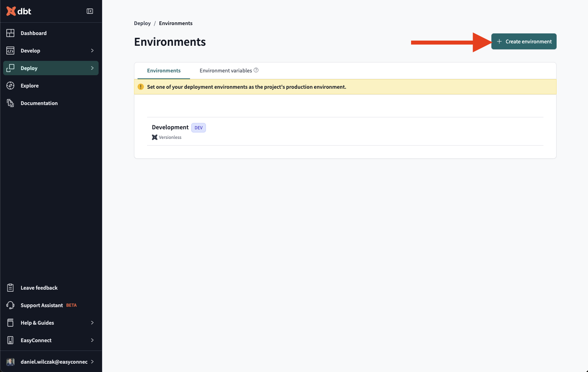Expand the Develop menu chevron

(92, 51)
